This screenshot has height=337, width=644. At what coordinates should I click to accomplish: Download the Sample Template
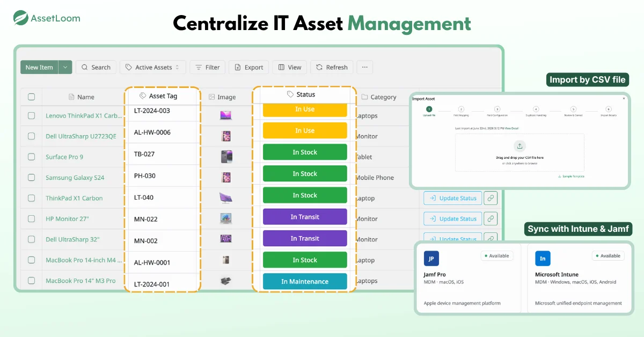tap(571, 176)
